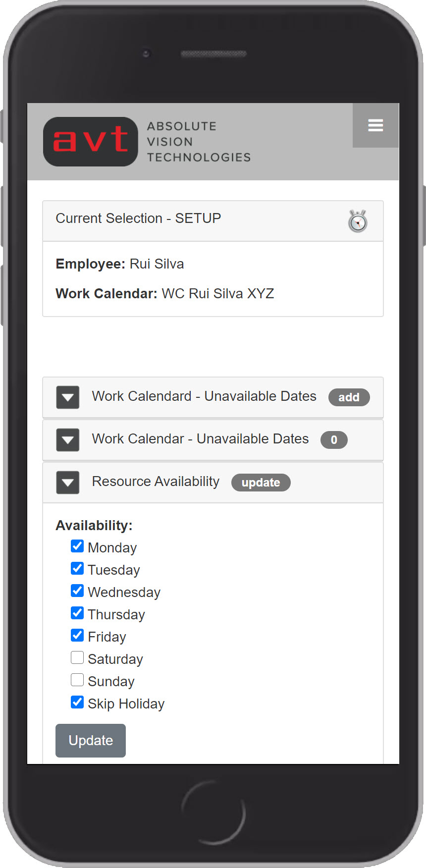Screen dimensions: 426x868
Task: Toggle the Friday checkbox off
Action: (x=77, y=636)
